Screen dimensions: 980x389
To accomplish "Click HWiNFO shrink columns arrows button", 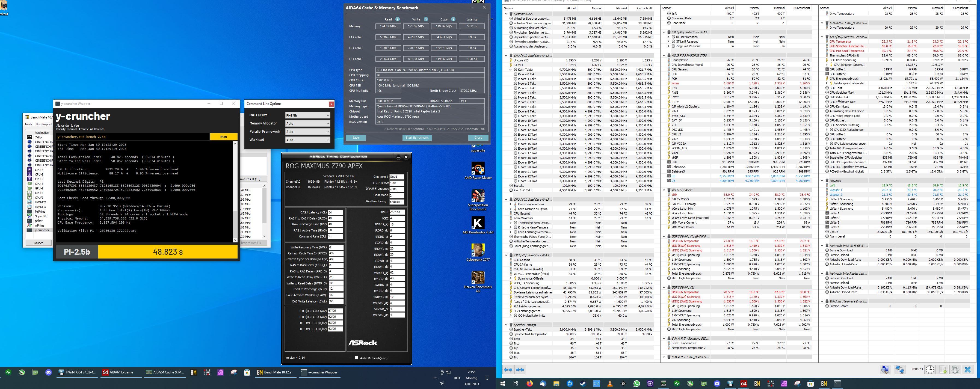I will click(x=520, y=369).
